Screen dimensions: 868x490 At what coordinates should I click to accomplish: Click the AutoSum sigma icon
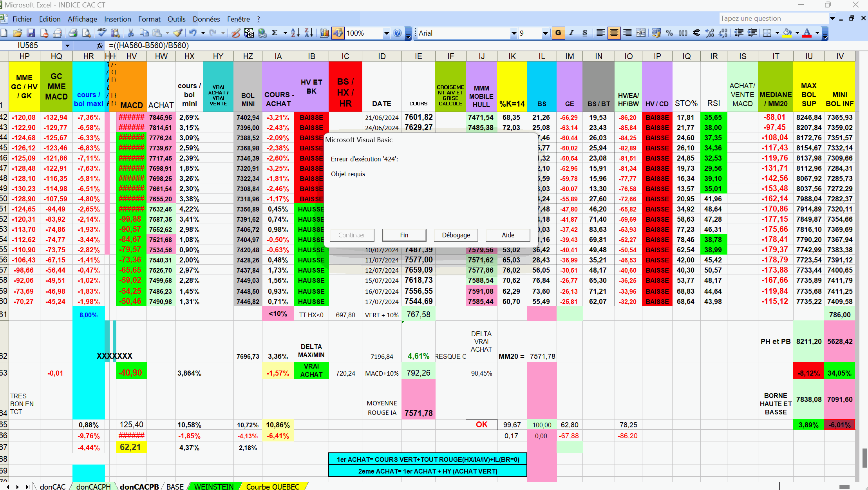pyautogui.click(x=275, y=33)
